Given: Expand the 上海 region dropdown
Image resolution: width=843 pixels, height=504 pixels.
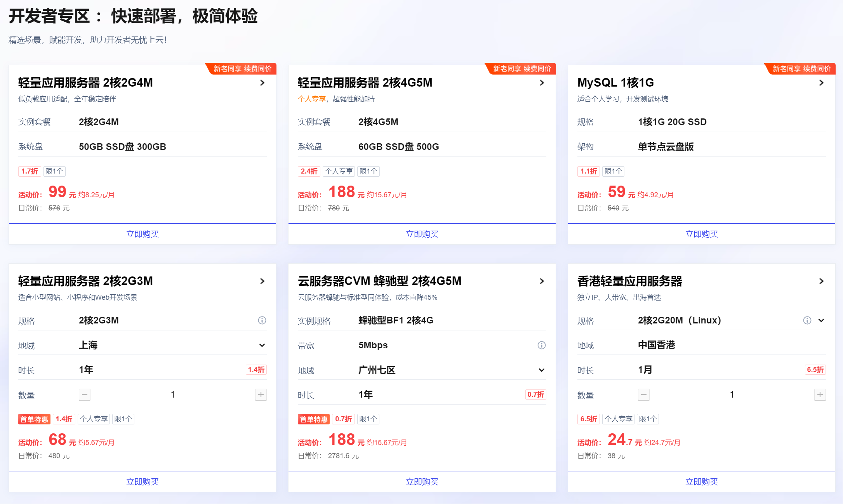Looking at the screenshot, I should click(x=262, y=345).
